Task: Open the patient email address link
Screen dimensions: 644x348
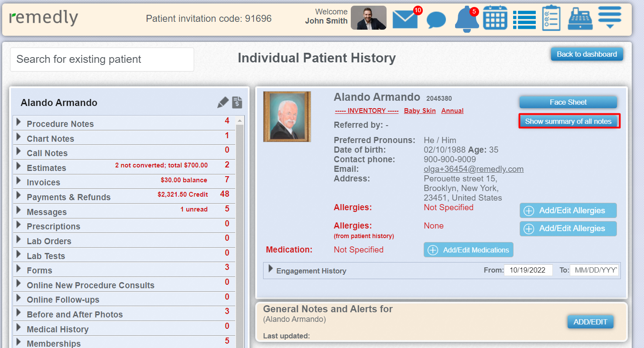Action: [x=473, y=169]
